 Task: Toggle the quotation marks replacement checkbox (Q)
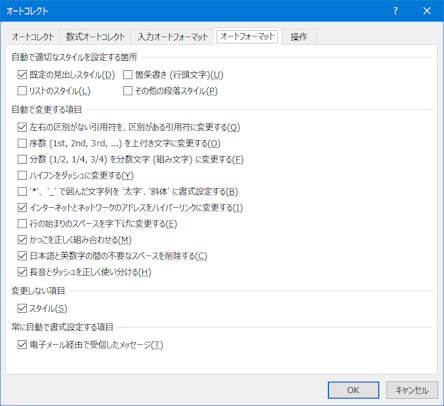(x=22, y=127)
